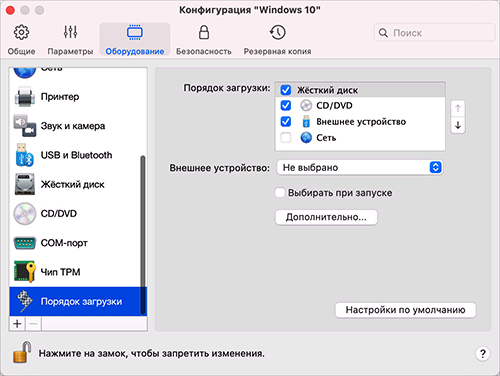500x376 pixels.
Task: Select the "Жёсткий диск" boot list row text
Action: click(327, 90)
